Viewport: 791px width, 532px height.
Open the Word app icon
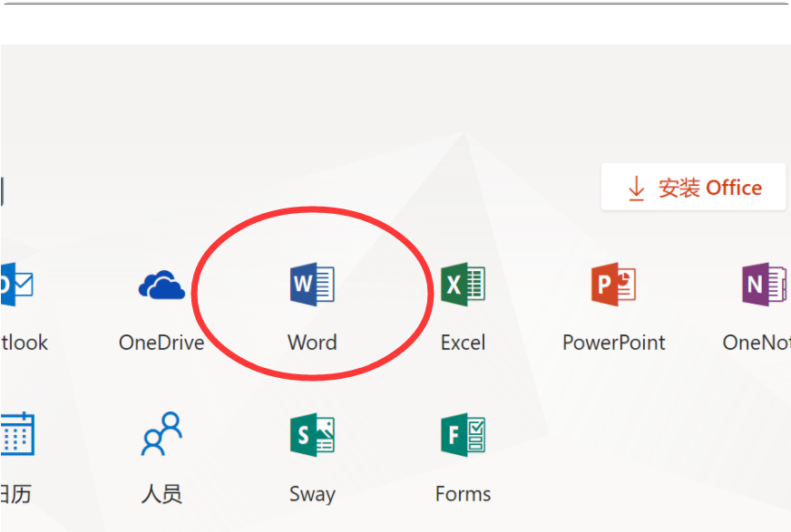(x=312, y=285)
